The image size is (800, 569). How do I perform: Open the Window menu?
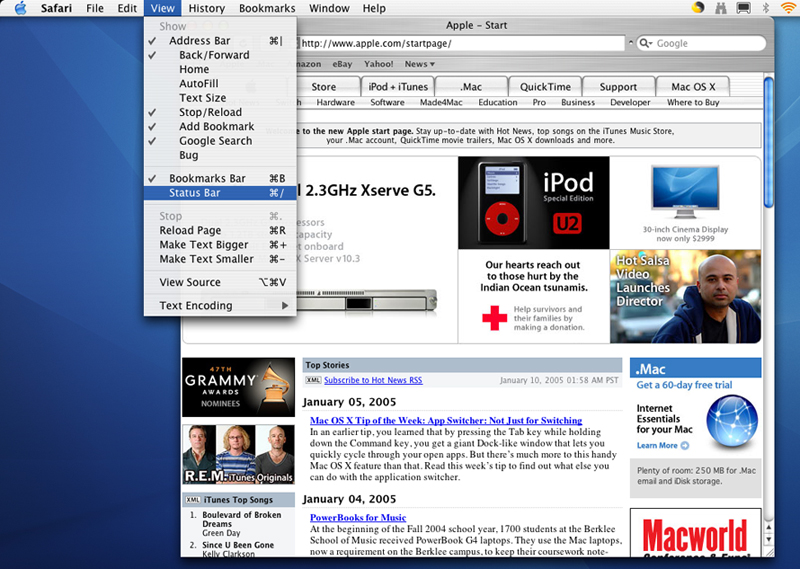pyautogui.click(x=330, y=8)
